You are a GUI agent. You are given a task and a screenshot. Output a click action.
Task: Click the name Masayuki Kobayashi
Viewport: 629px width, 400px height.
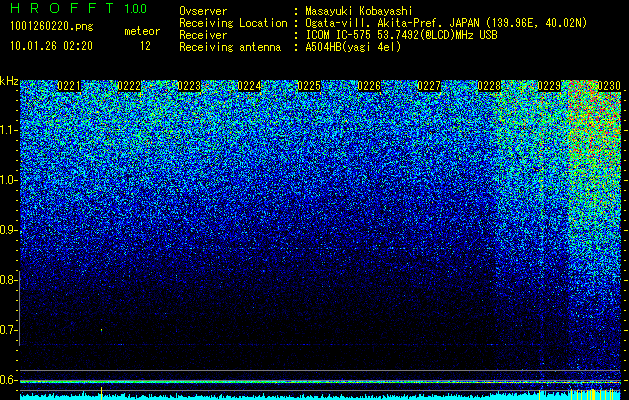pyautogui.click(x=359, y=11)
